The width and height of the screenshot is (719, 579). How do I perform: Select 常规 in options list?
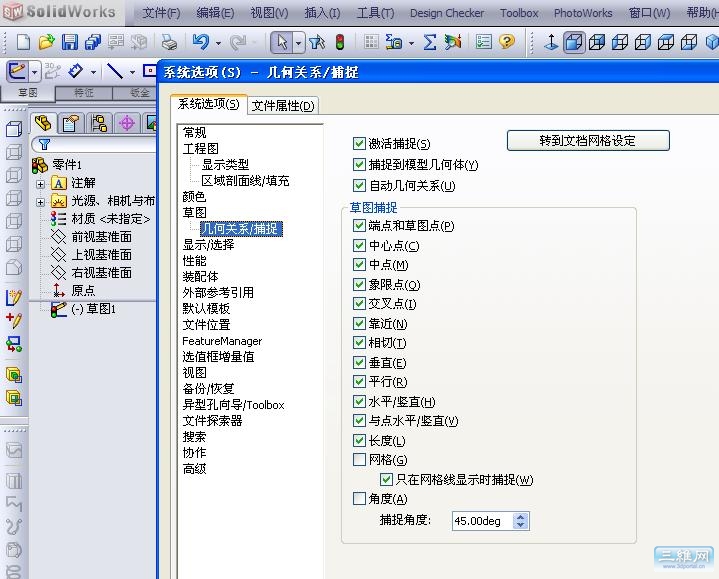[x=194, y=132]
